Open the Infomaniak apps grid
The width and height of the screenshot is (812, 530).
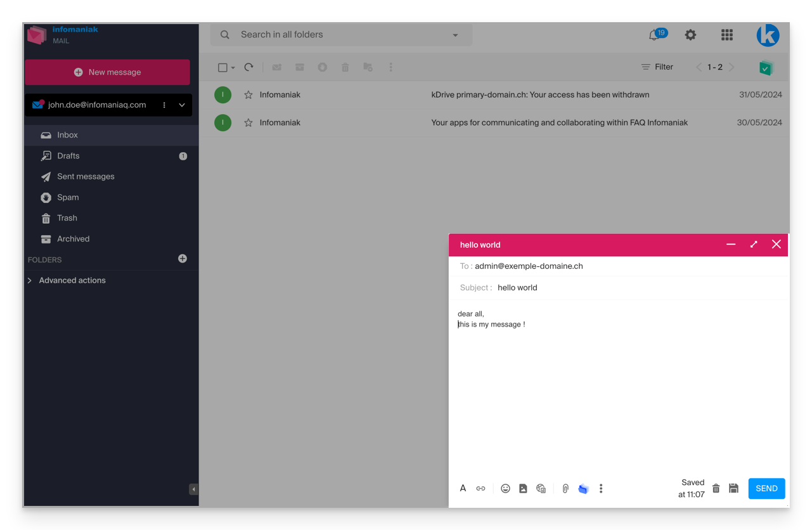pos(727,35)
